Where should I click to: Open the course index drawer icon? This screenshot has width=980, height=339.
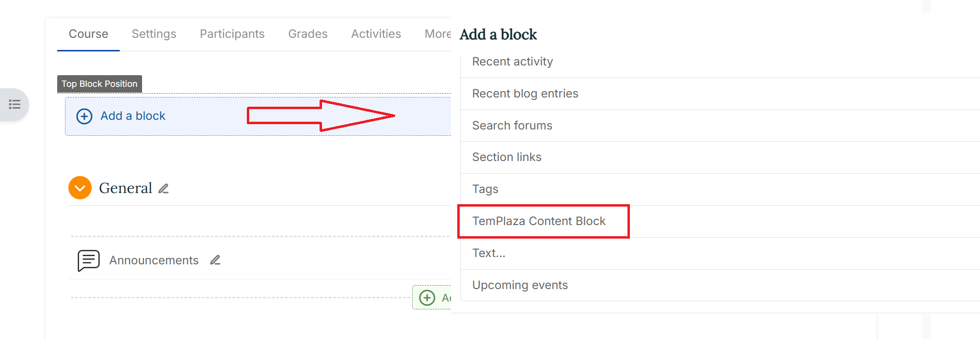click(15, 104)
